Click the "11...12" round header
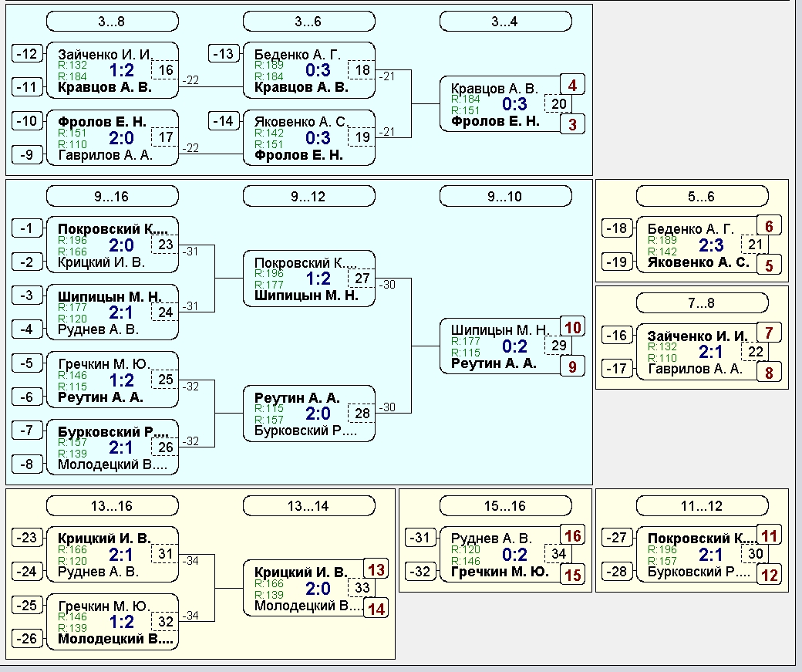This screenshot has height=672, width=802. pos(702,506)
